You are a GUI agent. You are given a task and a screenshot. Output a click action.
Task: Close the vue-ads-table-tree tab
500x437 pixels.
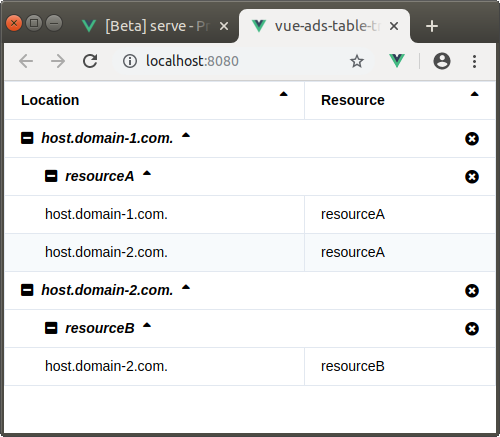(394, 26)
